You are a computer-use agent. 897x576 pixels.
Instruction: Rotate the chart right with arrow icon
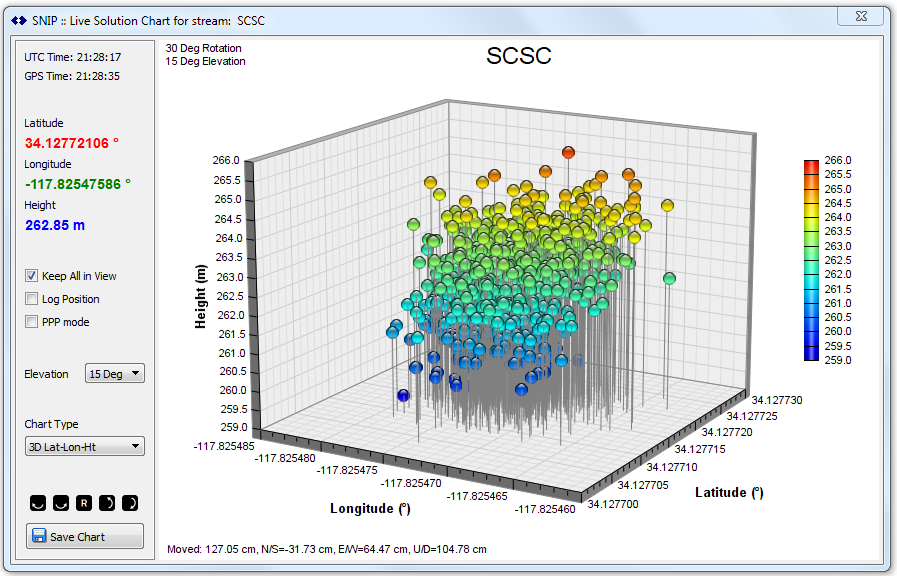[x=61, y=502]
